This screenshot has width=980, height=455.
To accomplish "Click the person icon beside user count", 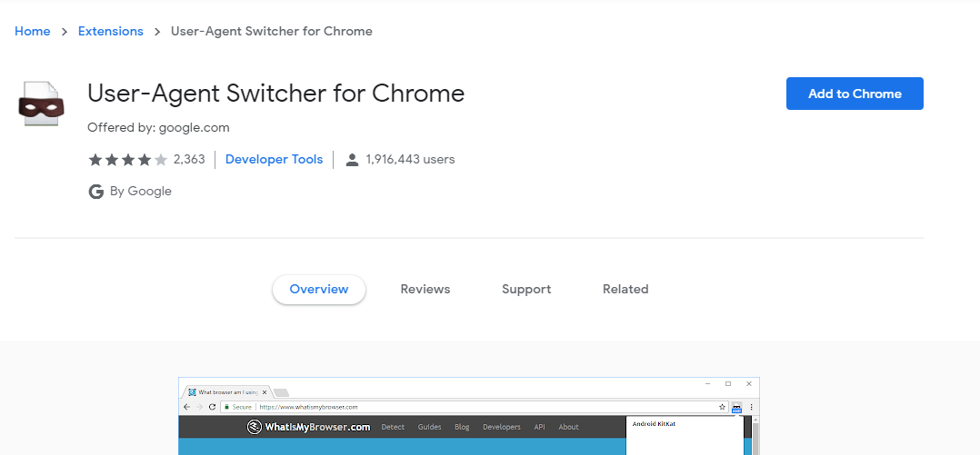I will tap(352, 160).
